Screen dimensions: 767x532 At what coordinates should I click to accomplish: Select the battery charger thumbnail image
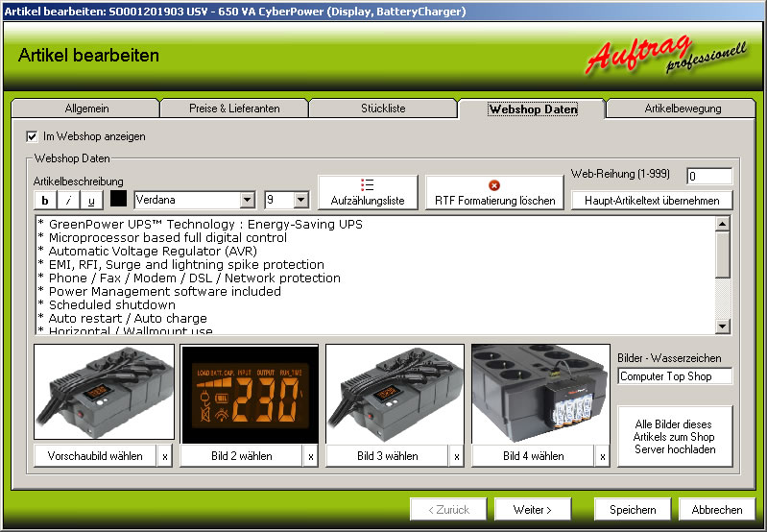pos(540,394)
